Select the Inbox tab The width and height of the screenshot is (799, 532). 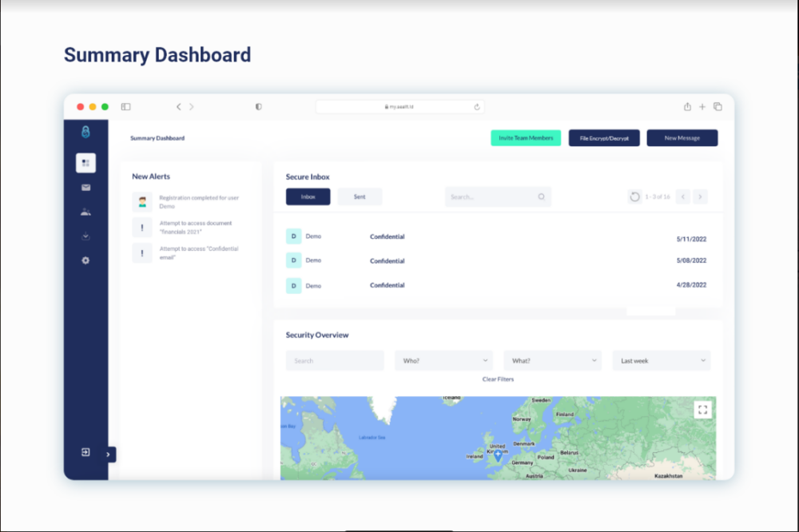[x=308, y=197]
